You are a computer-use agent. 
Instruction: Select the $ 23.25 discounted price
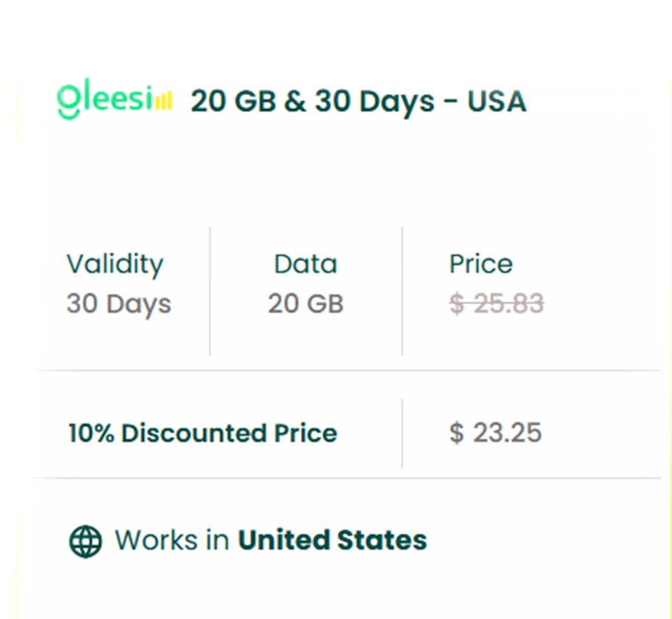[495, 433]
